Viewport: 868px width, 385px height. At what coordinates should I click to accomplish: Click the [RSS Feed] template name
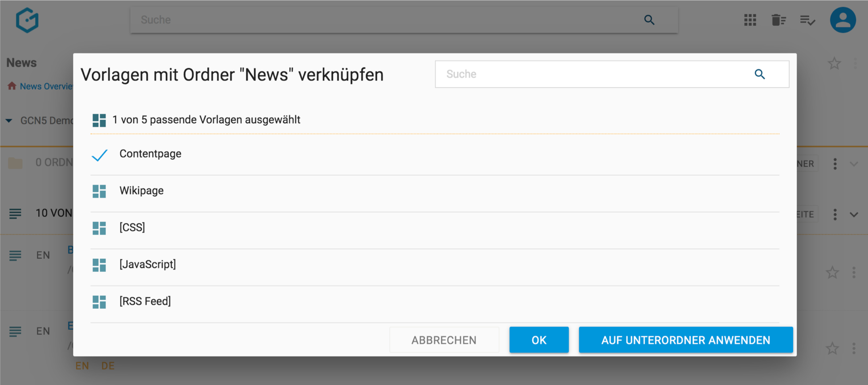click(145, 301)
